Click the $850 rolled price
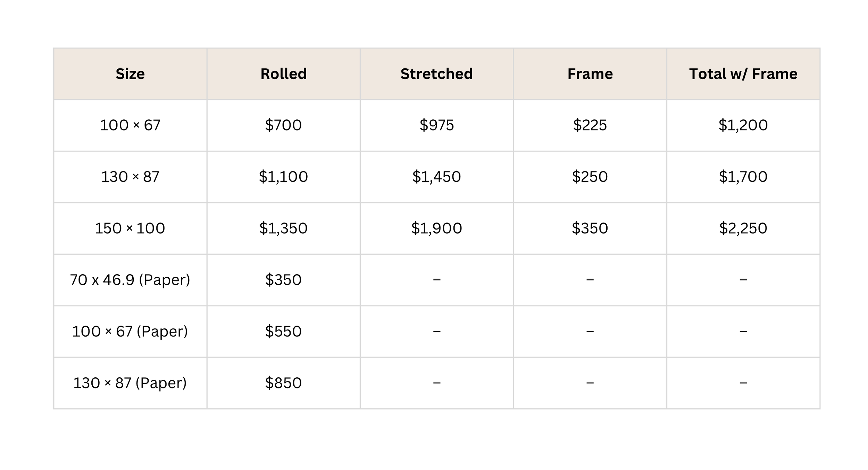868x470 pixels. pos(283,383)
